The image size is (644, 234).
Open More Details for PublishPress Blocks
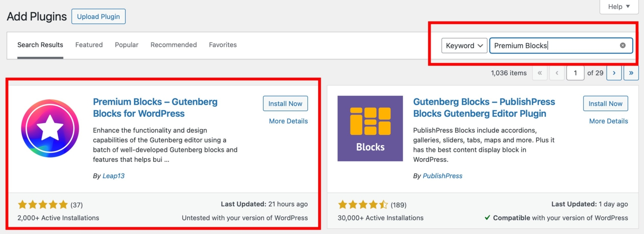tap(608, 121)
